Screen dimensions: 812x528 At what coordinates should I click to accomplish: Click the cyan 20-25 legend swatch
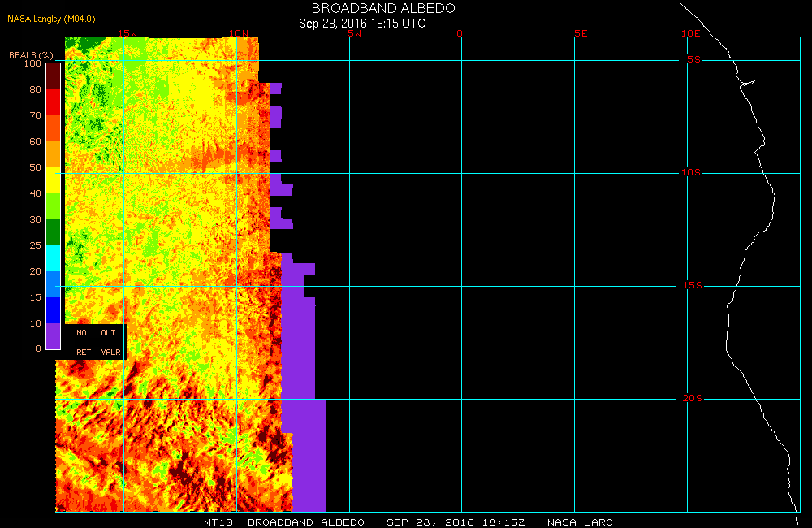tap(54, 258)
